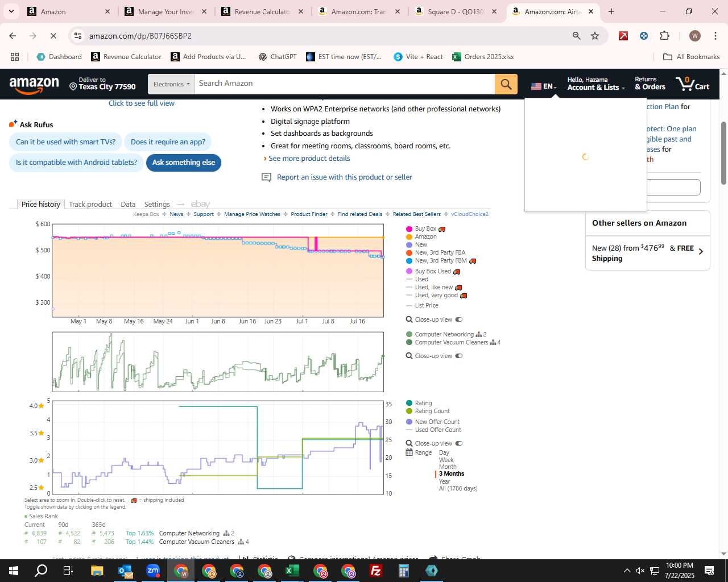Toggle the List Price legend entry
728x582 pixels.
point(422,305)
